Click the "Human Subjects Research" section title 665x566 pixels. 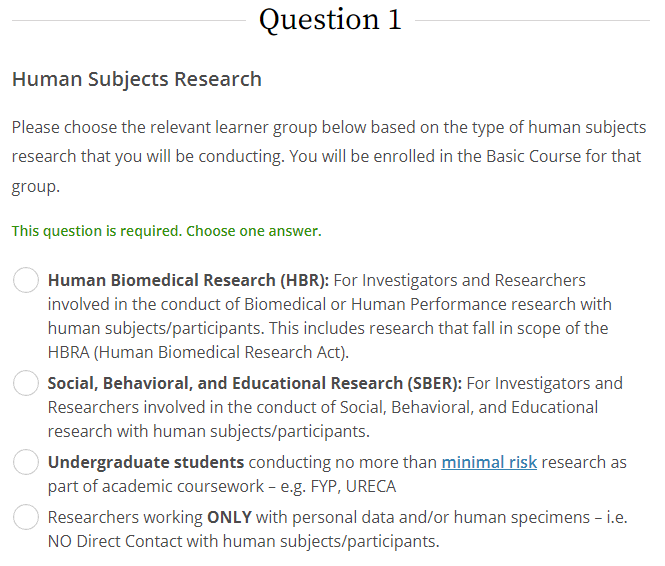(137, 79)
